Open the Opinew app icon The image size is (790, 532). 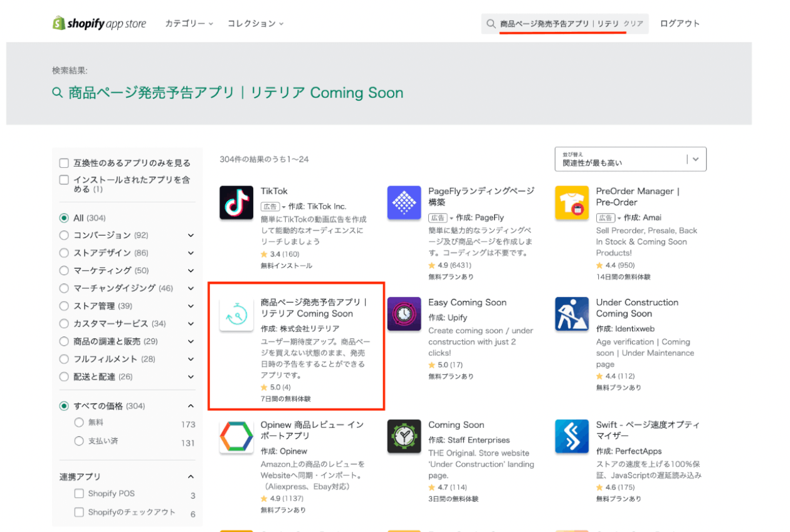coord(236,436)
